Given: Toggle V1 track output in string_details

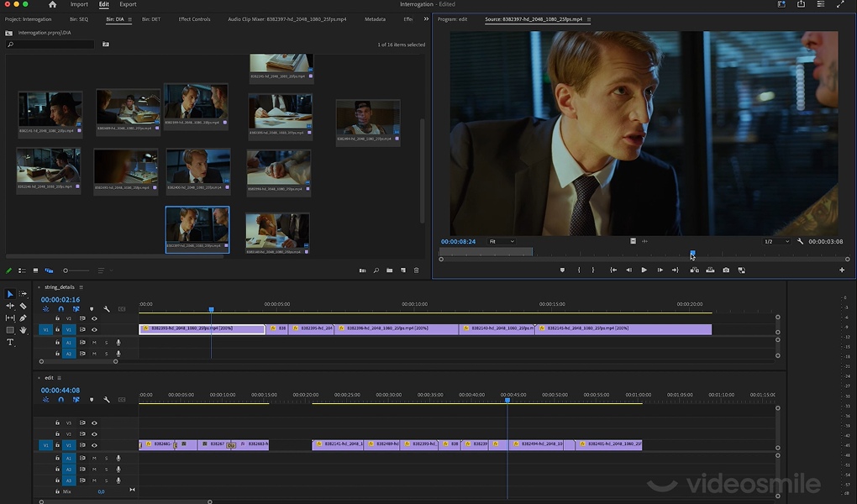Looking at the screenshot, I should 94,329.
